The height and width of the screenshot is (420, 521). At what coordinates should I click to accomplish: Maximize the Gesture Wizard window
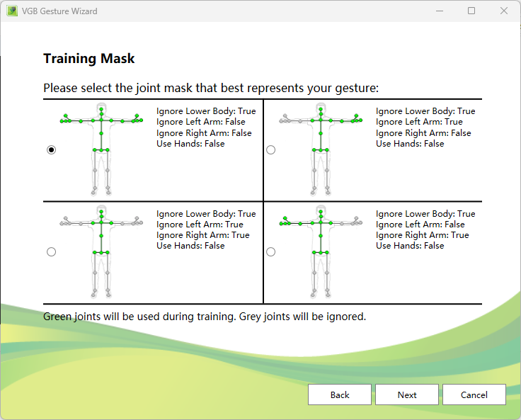(x=471, y=11)
